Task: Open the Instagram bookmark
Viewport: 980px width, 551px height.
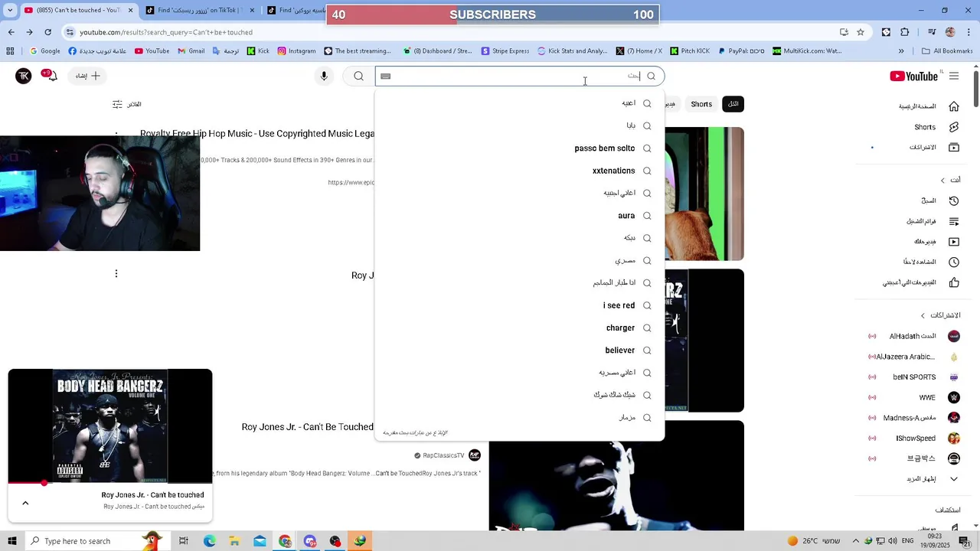Action: coord(296,51)
